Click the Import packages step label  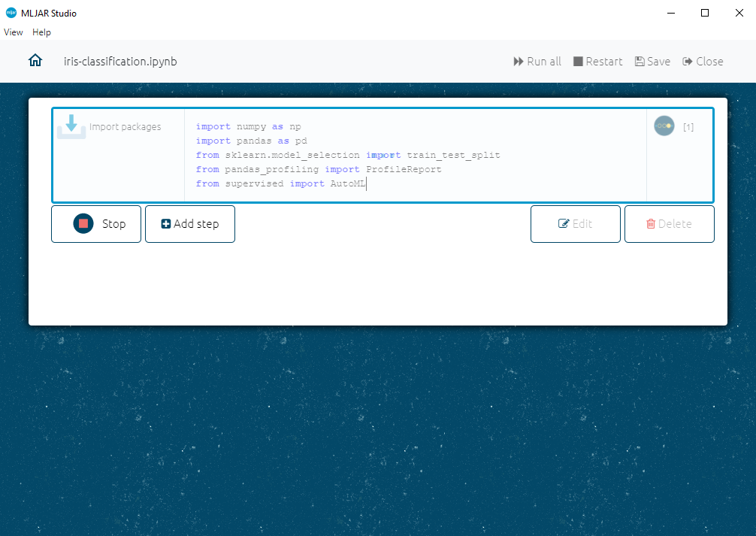tap(125, 127)
